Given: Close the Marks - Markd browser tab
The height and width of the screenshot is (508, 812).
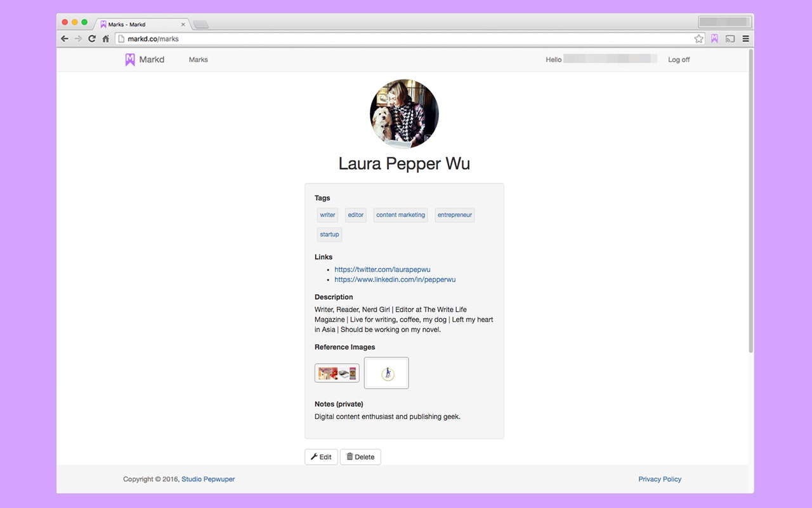Looking at the screenshot, I should [183, 25].
